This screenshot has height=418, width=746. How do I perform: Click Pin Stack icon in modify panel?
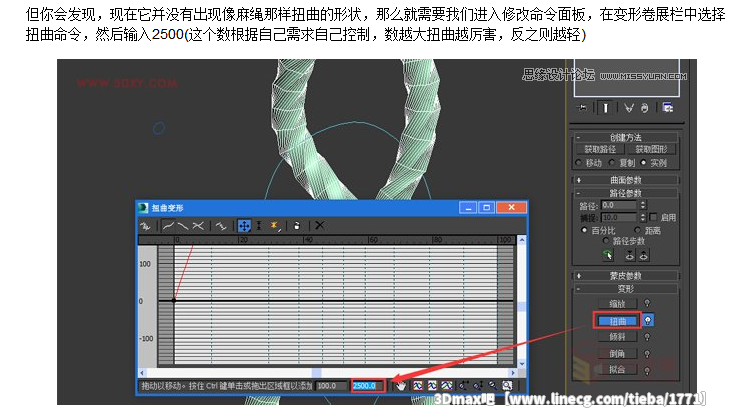click(x=582, y=108)
